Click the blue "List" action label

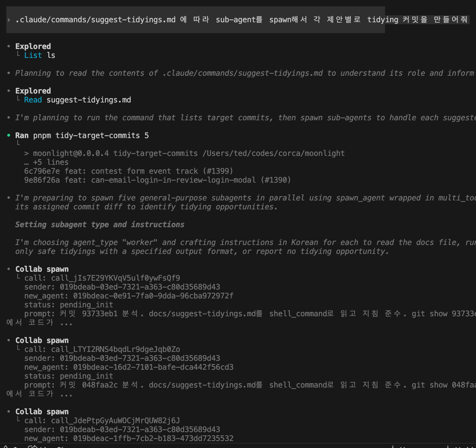[x=33, y=55]
